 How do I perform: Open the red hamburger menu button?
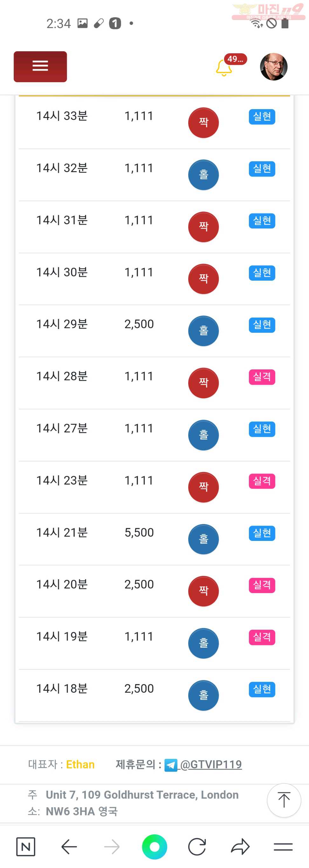pyautogui.click(x=40, y=66)
